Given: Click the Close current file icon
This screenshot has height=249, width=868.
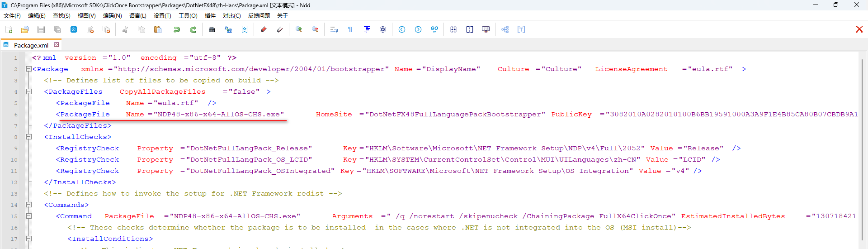Looking at the screenshot, I should click(90, 29).
